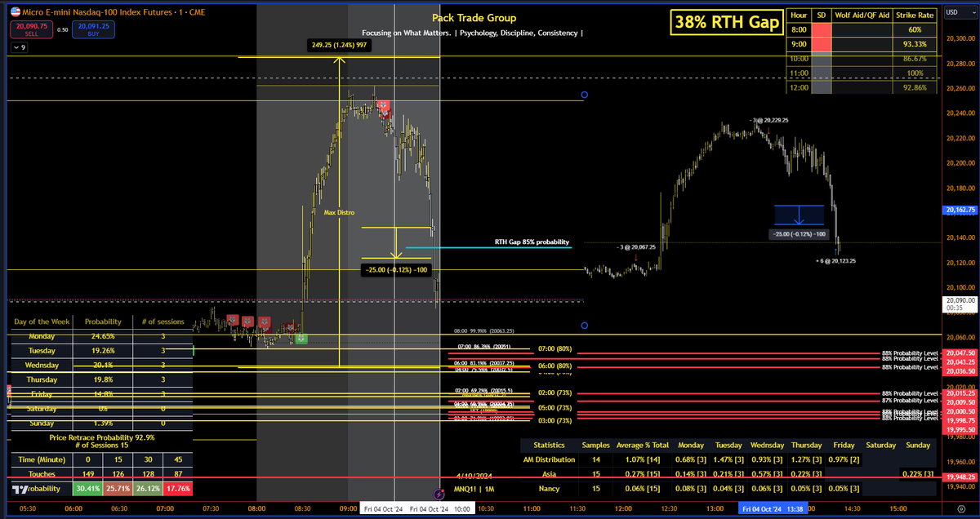Click lower blue circle anchor handle
Image resolution: width=980 pixels, height=519 pixels.
584,326
